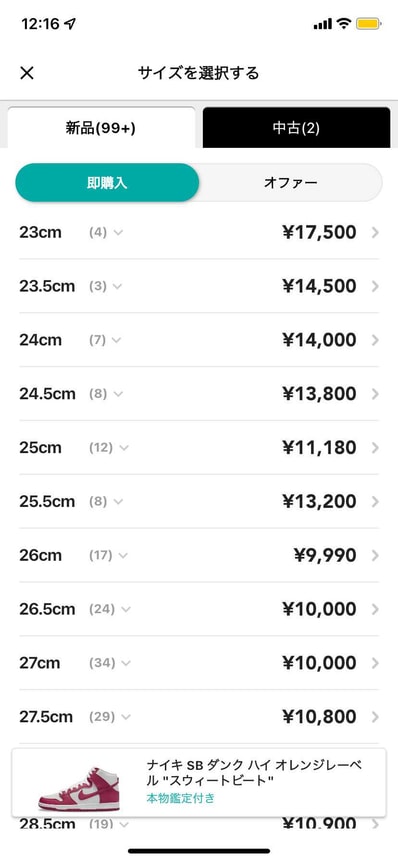Open the 23cm row right arrow
This screenshot has width=398, height=861.
point(375,233)
